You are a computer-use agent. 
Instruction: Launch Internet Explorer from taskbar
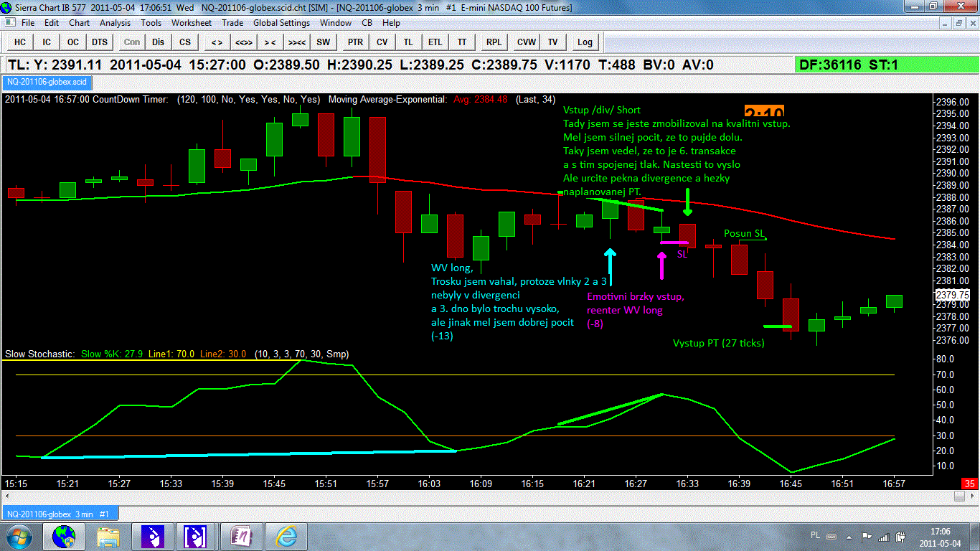(x=287, y=537)
